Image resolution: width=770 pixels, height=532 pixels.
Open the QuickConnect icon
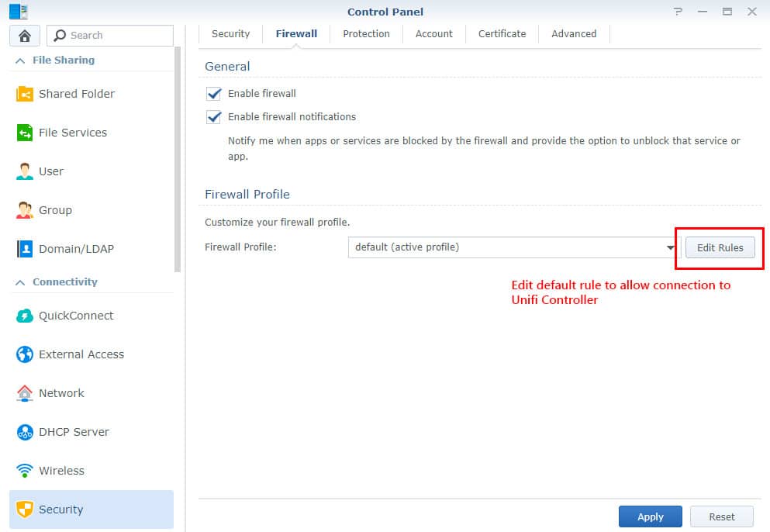pos(25,316)
